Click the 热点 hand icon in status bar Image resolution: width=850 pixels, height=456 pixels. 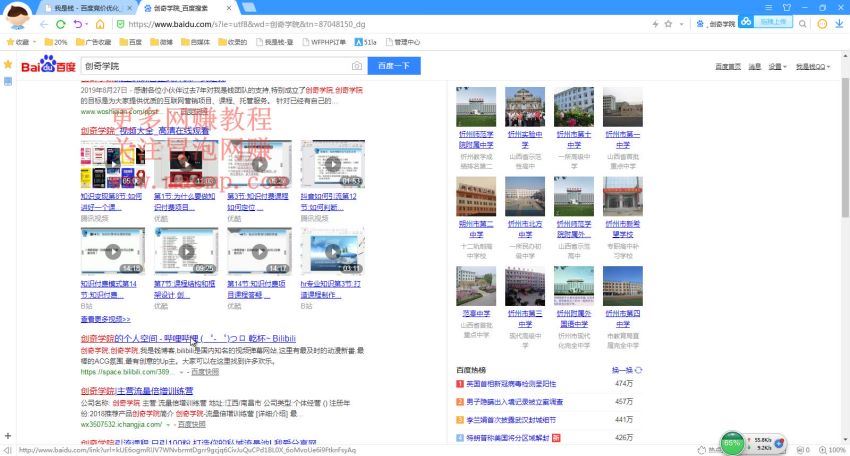click(702, 450)
